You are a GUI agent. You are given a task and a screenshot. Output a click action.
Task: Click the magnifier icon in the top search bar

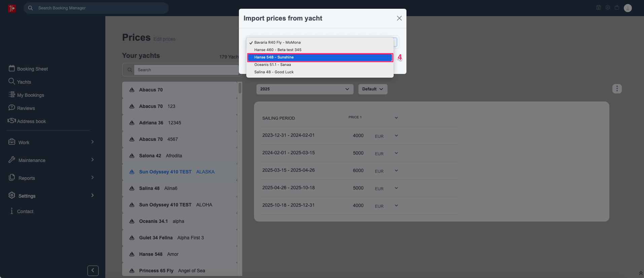click(31, 8)
